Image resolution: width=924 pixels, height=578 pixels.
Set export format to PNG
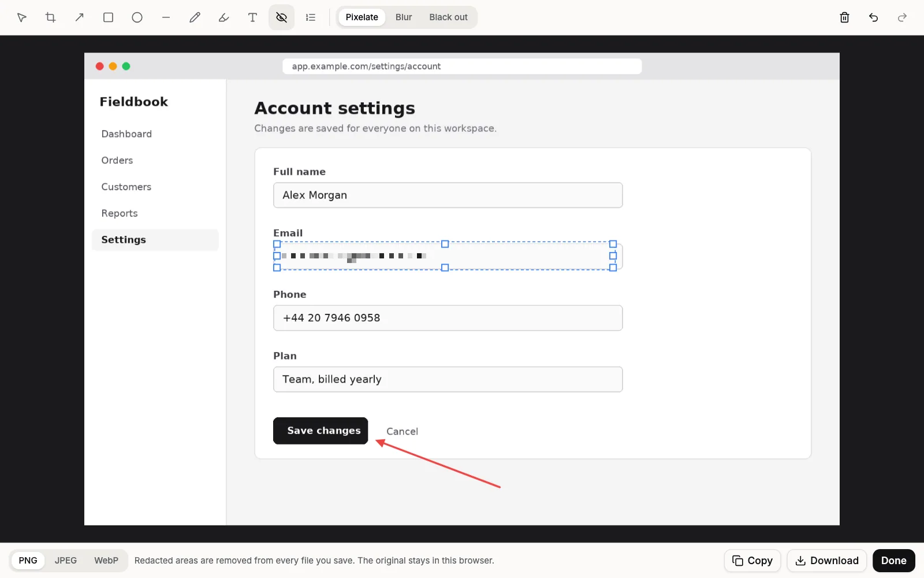pos(28,561)
